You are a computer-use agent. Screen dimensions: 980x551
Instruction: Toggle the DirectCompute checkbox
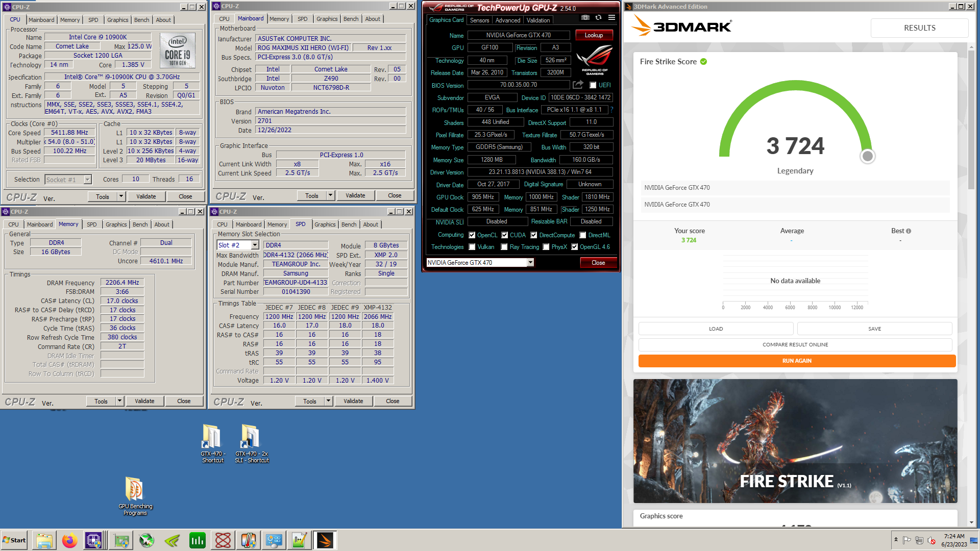point(534,235)
